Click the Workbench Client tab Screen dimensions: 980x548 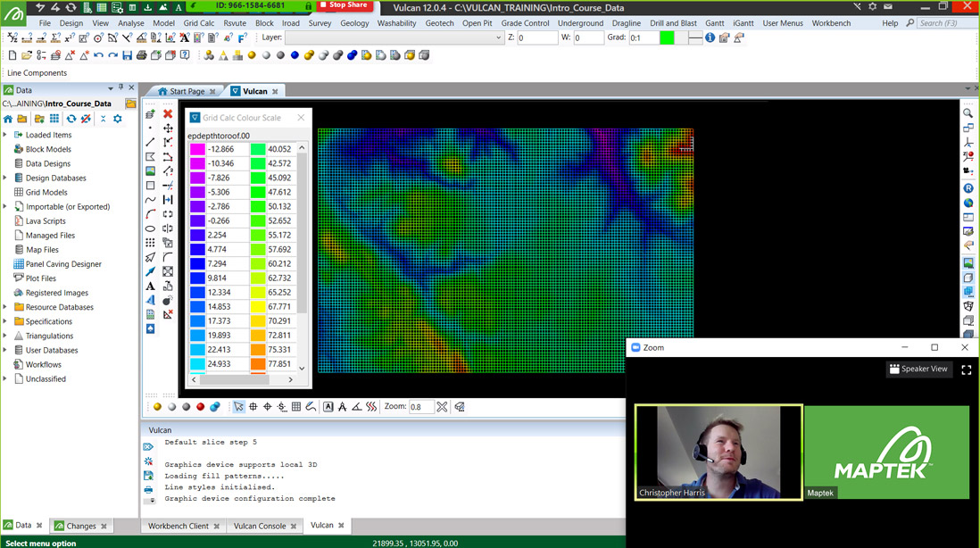pyautogui.click(x=179, y=526)
